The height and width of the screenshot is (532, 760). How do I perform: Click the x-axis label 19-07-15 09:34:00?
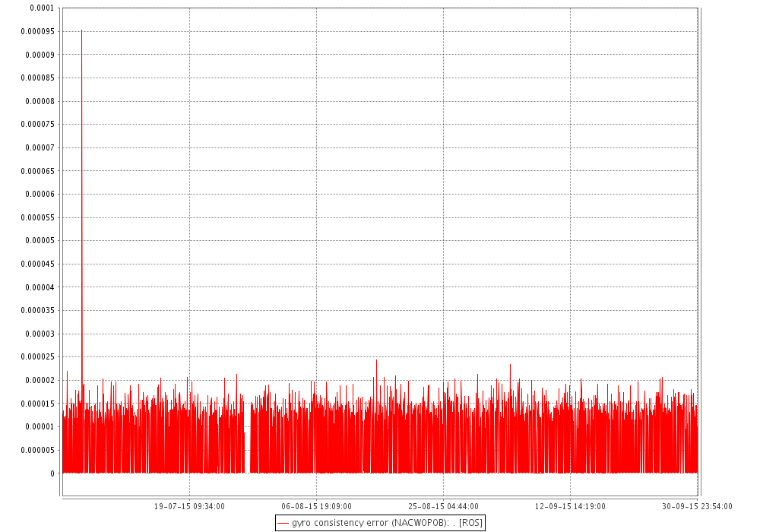tap(189, 506)
